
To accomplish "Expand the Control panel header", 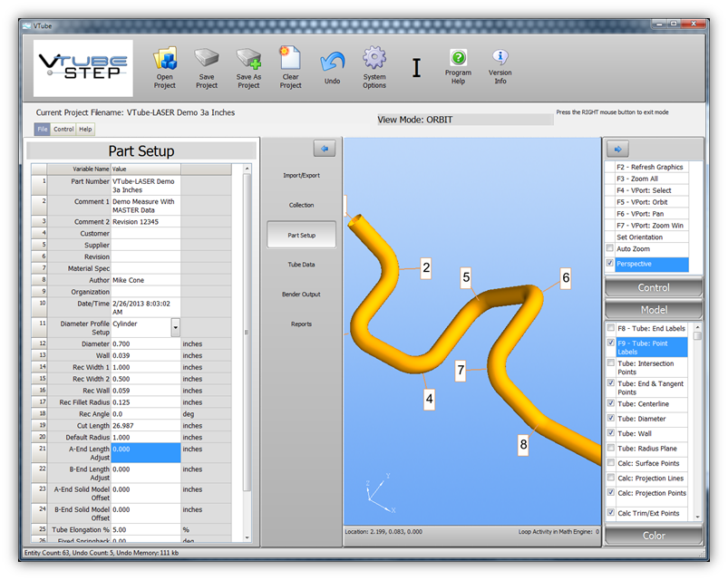I will (654, 288).
